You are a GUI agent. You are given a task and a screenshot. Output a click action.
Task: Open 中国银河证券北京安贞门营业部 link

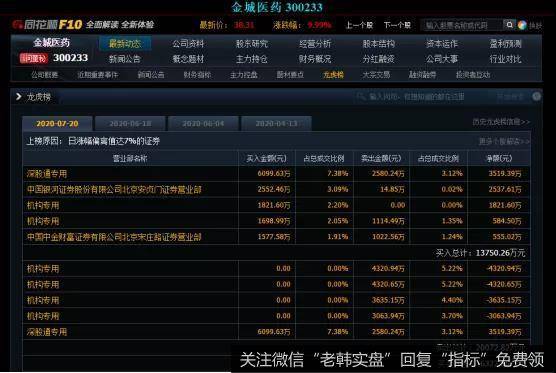pos(114,189)
